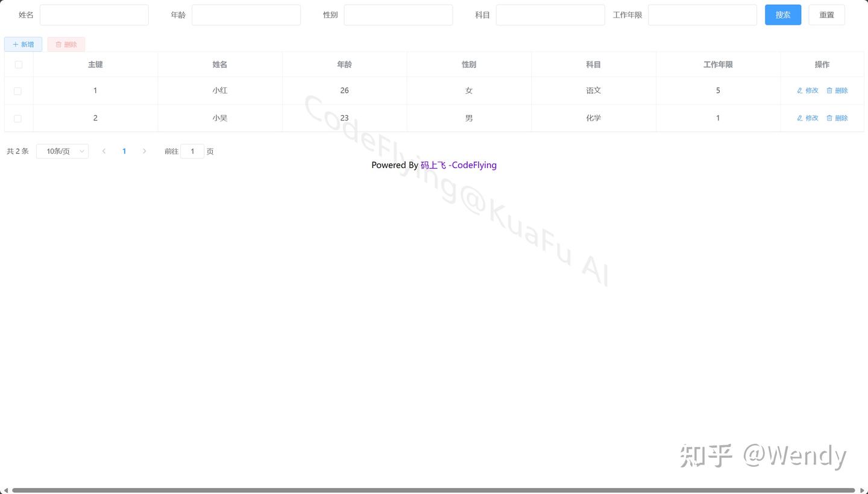
Task: Check the row checkbox for 小红
Action: click(18, 91)
